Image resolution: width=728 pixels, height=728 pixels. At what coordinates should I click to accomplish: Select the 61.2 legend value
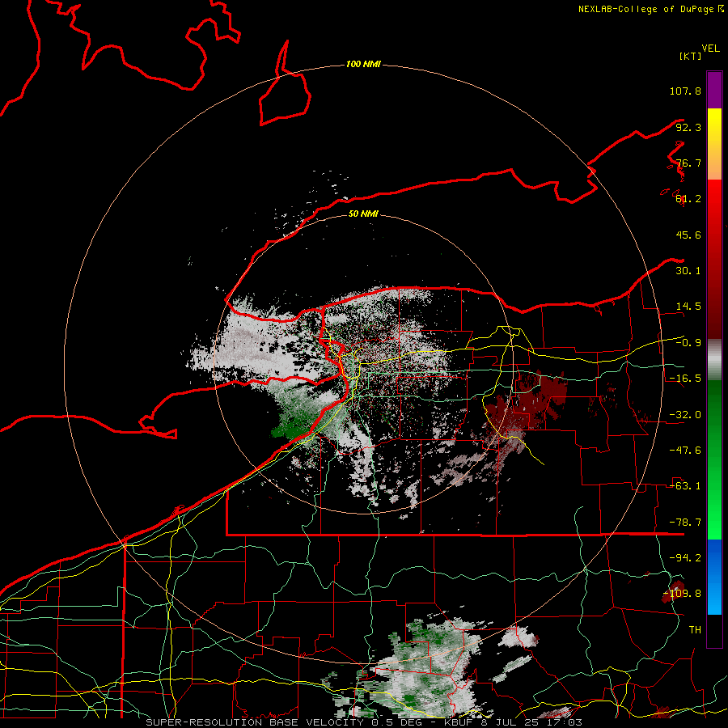point(688,199)
